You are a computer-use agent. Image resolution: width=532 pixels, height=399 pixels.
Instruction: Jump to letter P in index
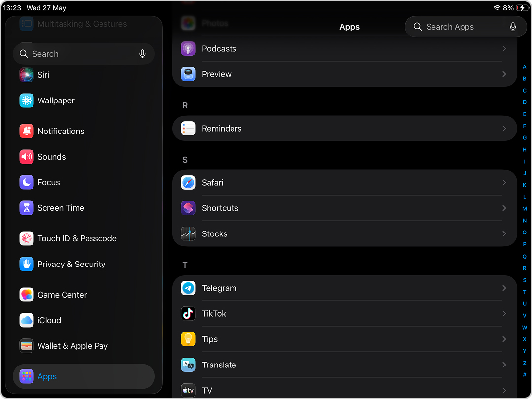(525, 244)
